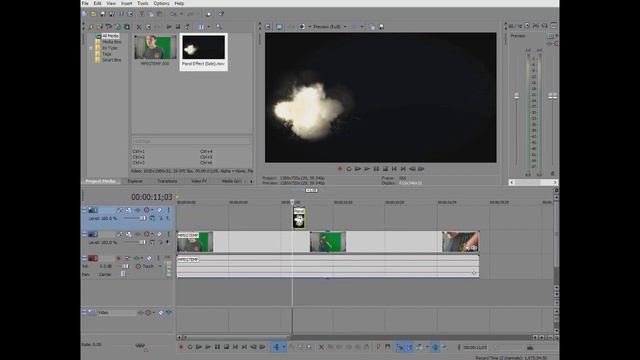
Task: Toggle preview on external monitor
Action: tap(279, 27)
